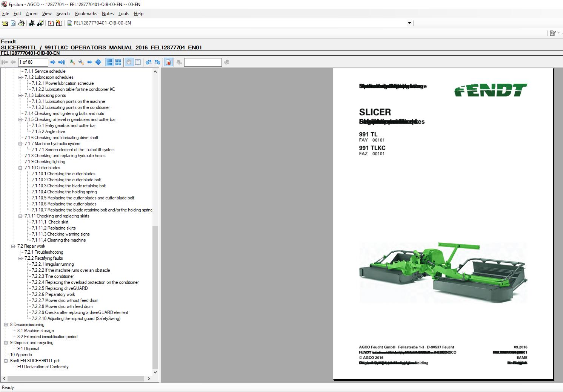Screen dimensions: 563x392
Task: Collapse the 7.1.10 Cutter blades node
Action: pyautogui.click(x=20, y=168)
